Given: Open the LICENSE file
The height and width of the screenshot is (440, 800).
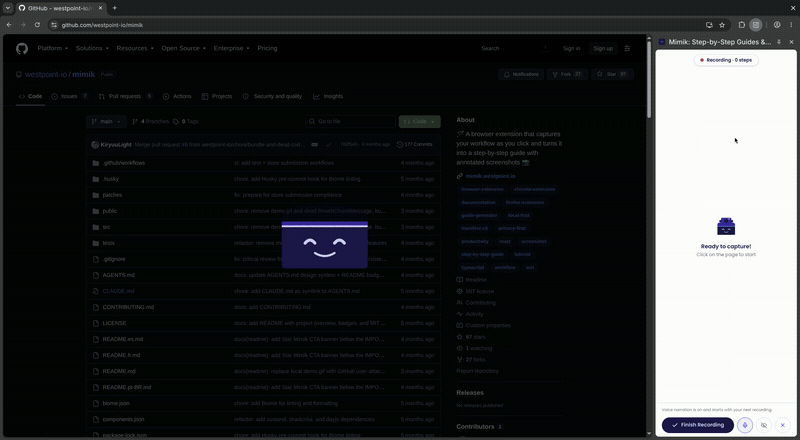Looking at the screenshot, I should pyautogui.click(x=114, y=323).
